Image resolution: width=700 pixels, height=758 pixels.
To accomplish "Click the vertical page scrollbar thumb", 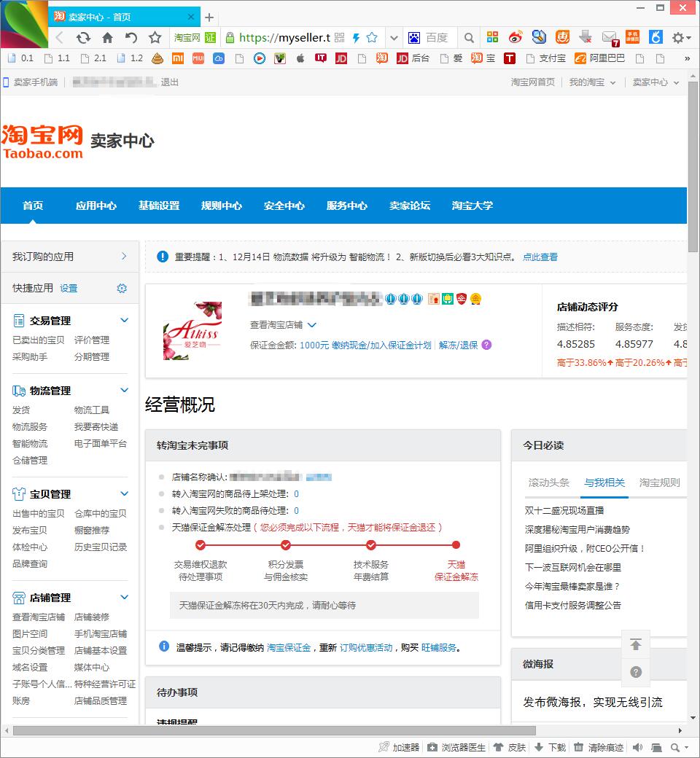I will point(693,167).
